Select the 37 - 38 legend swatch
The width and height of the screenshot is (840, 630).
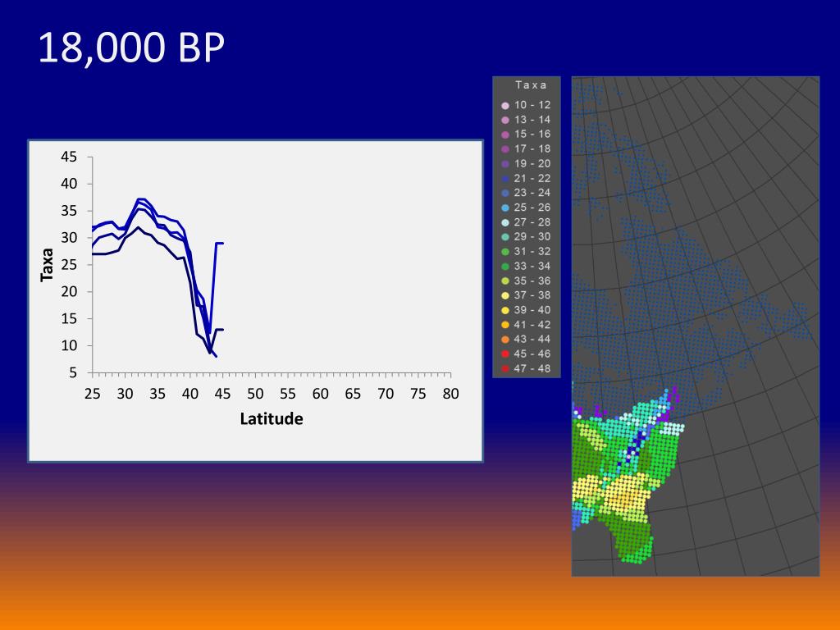pyautogui.click(x=504, y=295)
